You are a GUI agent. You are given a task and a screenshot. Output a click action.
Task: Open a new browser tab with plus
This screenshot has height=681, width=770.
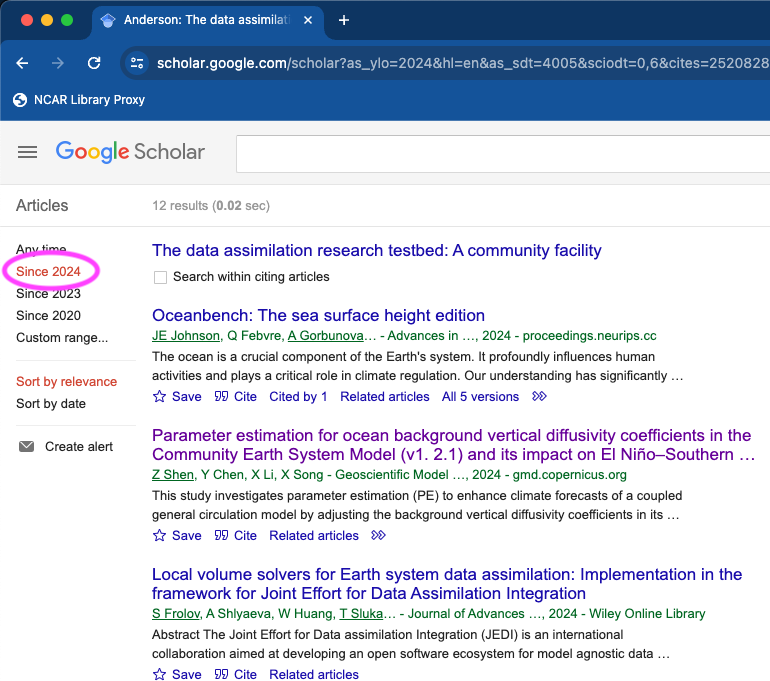click(344, 20)
